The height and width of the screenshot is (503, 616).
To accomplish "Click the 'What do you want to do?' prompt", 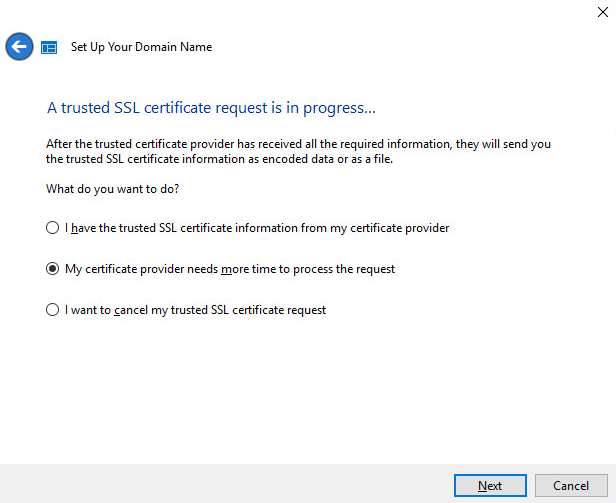I will tap(112, 189).
